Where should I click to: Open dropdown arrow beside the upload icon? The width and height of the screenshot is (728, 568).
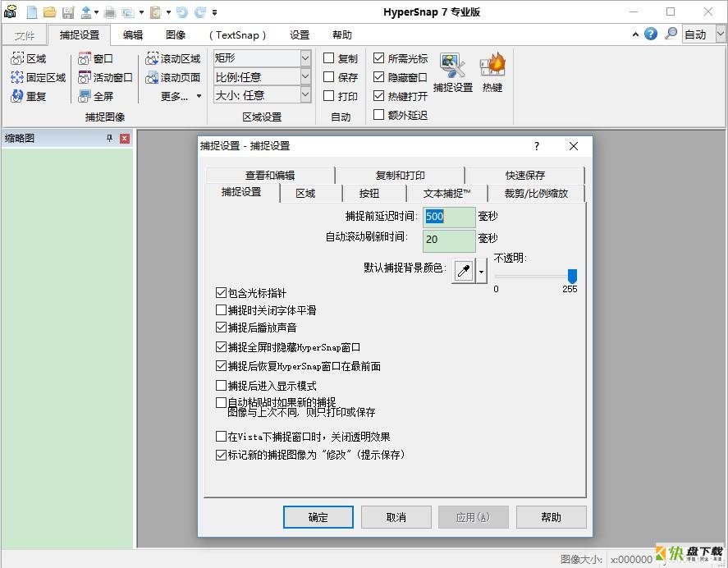tap(97, 12)
